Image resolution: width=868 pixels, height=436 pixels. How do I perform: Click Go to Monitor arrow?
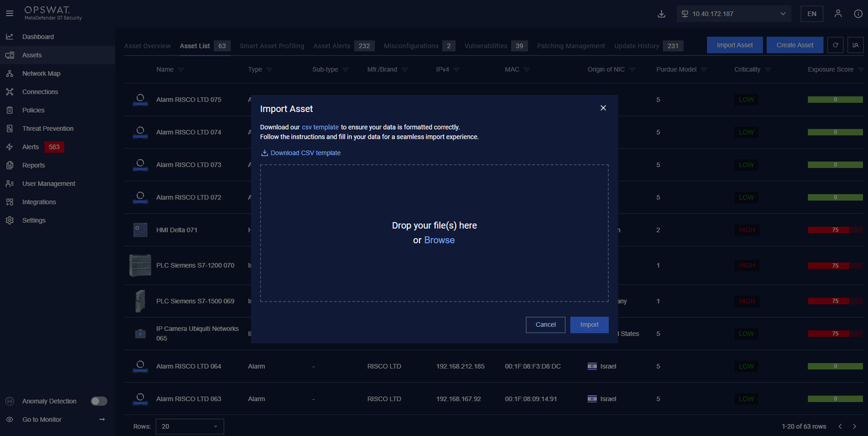(x=102, y=420)
